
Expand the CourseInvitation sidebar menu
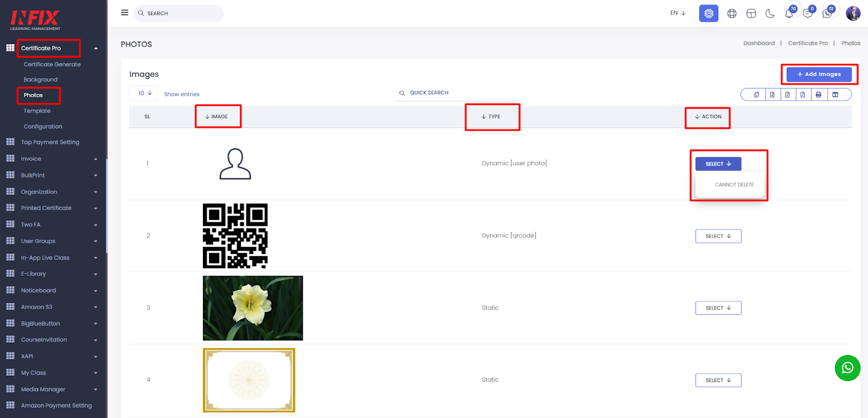click(x=95, y=340)
